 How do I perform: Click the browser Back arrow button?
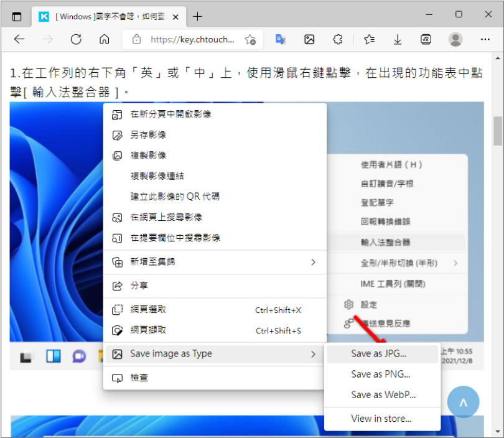click(x=19, y=40)
